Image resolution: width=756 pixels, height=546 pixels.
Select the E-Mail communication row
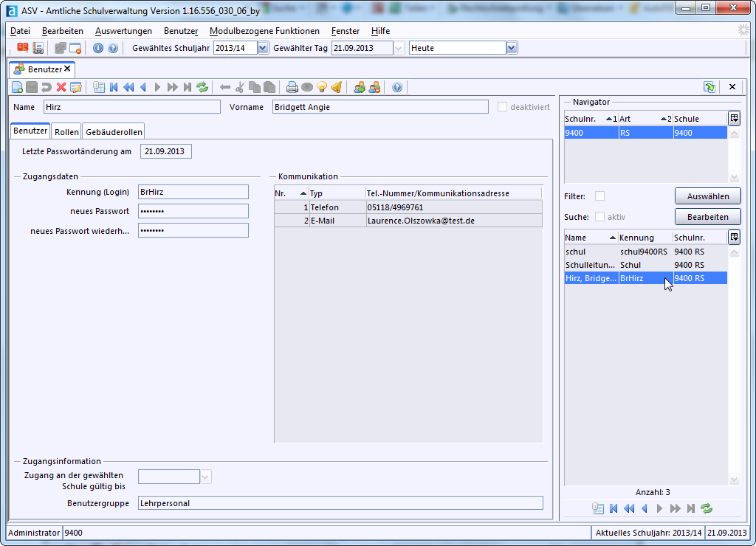[x=408, y=221]
